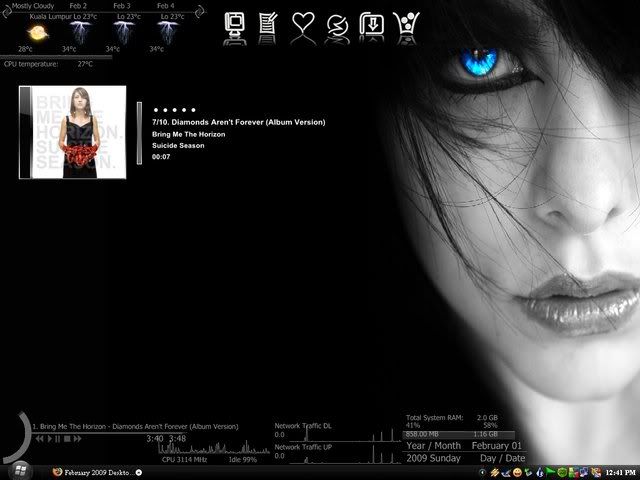This screenshot has width=640, height=480.
Task: Click the Feb 3 forecast date label
Action: tap(122, 6)
